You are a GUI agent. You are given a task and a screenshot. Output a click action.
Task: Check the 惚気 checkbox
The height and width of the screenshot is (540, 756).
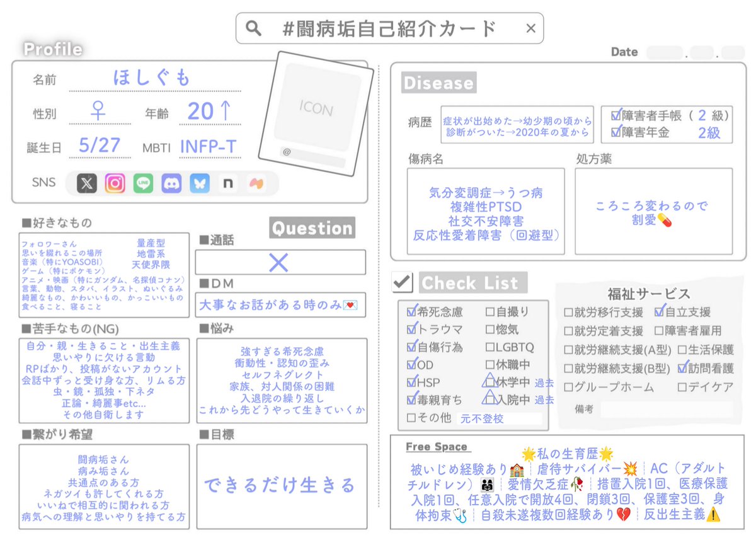pos(490,329)
